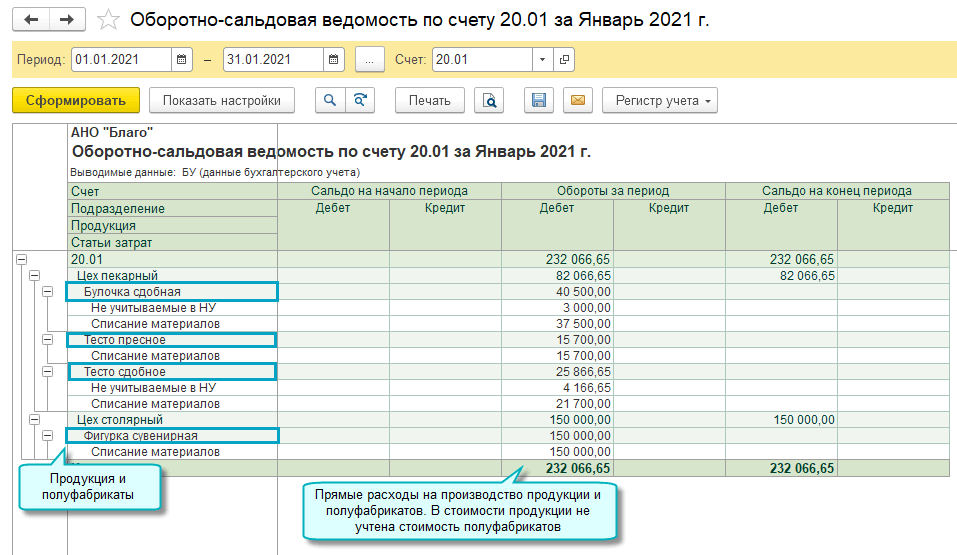957x555 pixels.
Task: Open print preview icon
Action: (489, 101)
